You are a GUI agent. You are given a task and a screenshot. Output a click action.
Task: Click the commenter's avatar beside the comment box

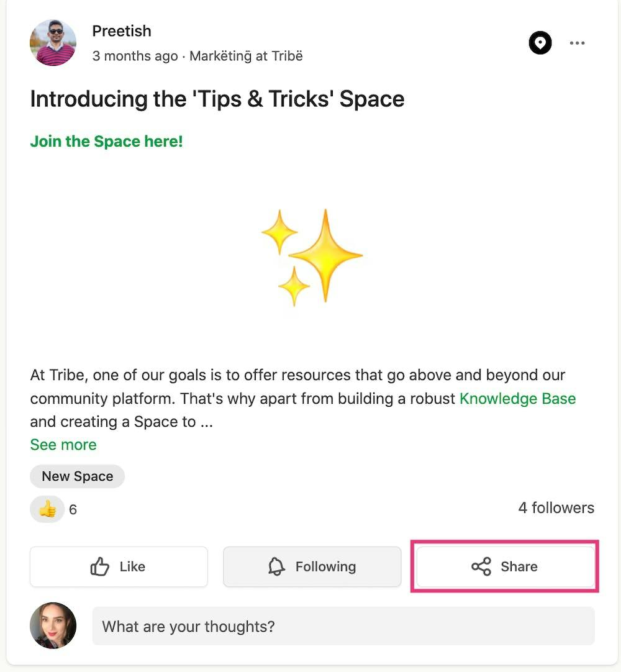pos(53,626)
